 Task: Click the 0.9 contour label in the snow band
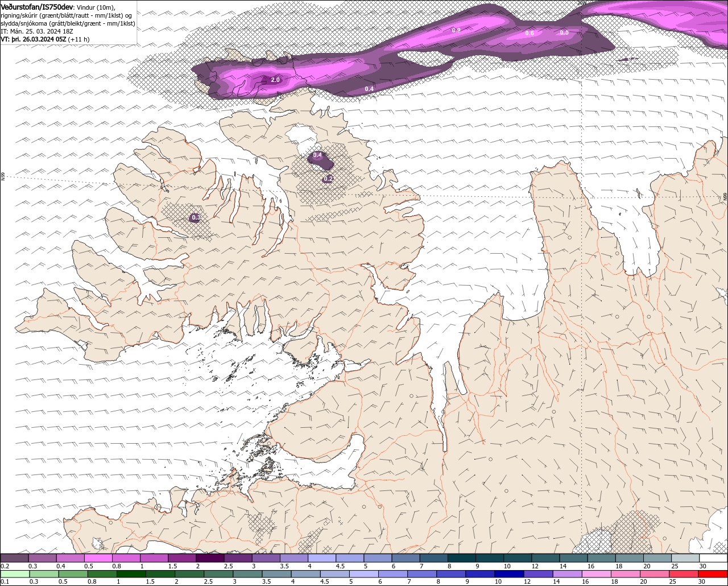point(456,30)
